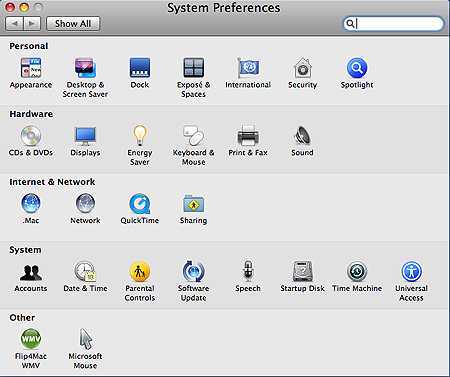This screenshot has width=450, height=377.
Task: Minimize window with the yellow button
Action: pyautogui.click(x=24, y=7)
